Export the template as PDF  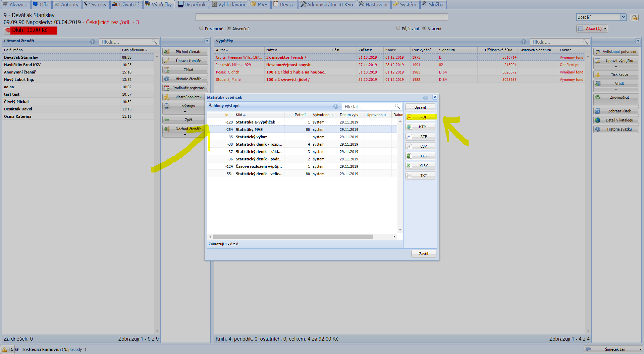pos(420,117)
